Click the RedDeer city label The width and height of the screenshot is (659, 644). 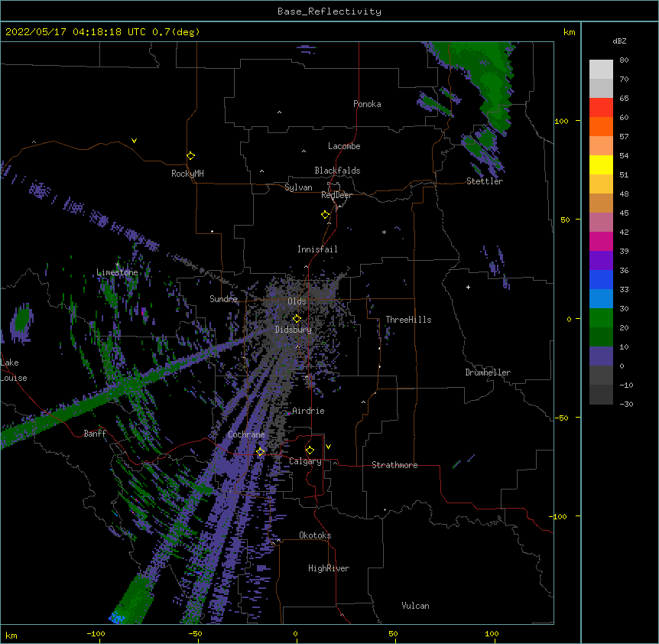336,195
